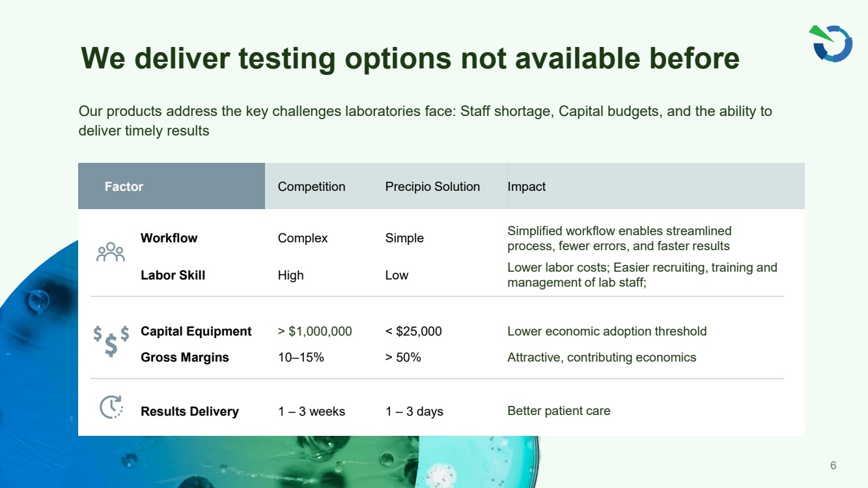This screenshot has width=868, height=488.
Task: Select the '1 – 3 days' cell
Action: pyautogui.click(x=414, y=411)
